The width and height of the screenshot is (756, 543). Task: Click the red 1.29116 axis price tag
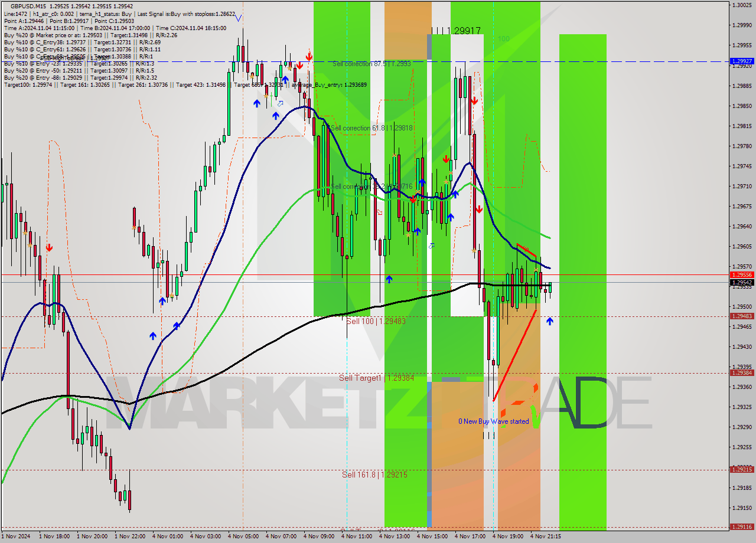point(742,526)
